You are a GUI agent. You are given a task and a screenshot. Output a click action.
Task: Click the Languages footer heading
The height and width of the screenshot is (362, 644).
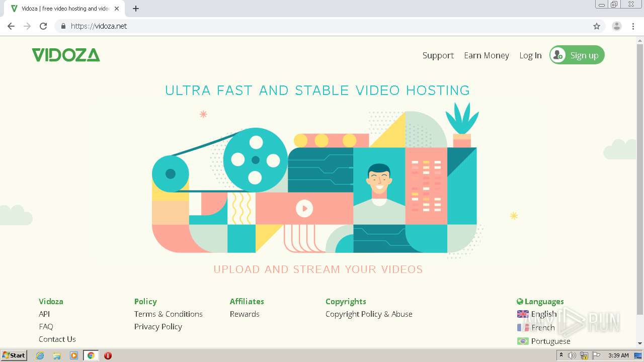point(544,302)
